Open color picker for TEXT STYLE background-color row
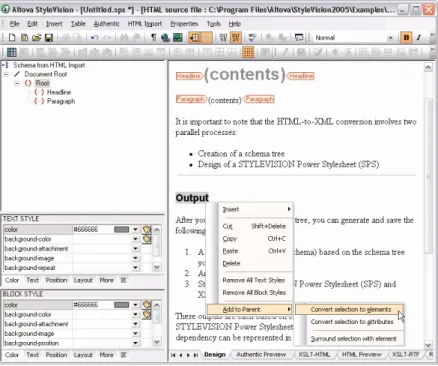This screenshot has height=366, width=438. click(147, 239)
